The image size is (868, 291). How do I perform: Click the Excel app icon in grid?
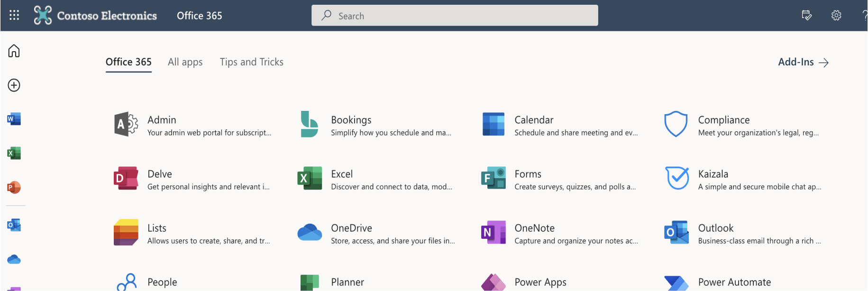[x=310, y=178]
